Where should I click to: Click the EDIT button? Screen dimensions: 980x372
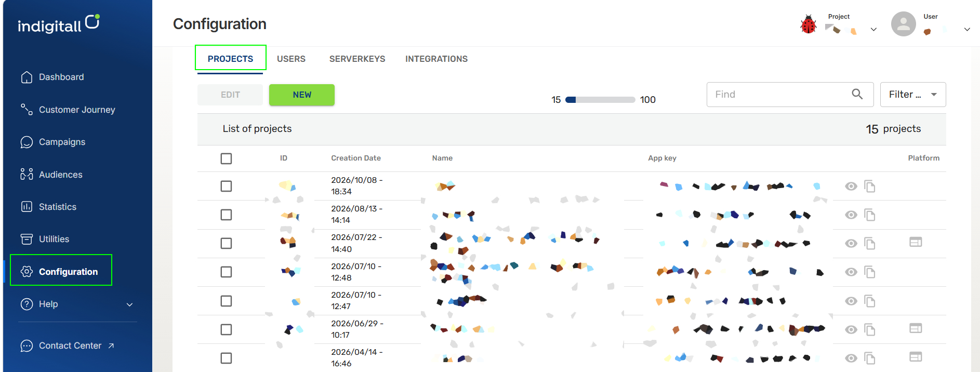click(230, 95)
